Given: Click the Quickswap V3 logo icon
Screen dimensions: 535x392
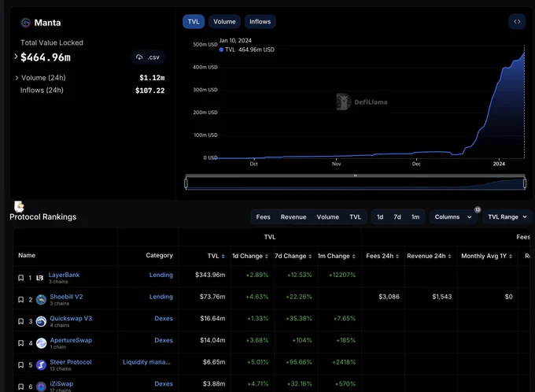Looking at the screenshot, I should (41, 322).
